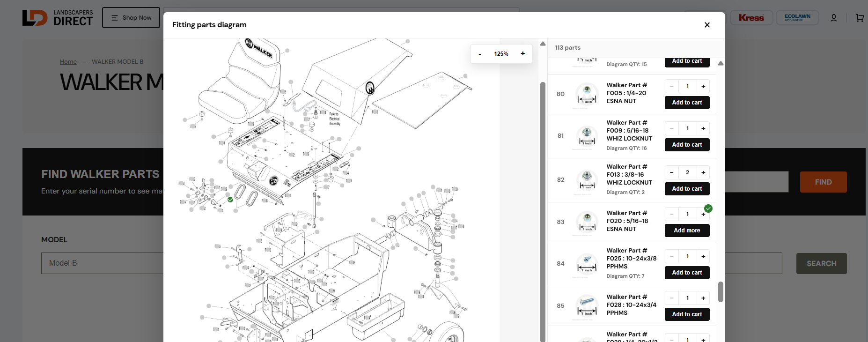The width and height of the screenshot is (868, 342).
Task: Click the parts list scrollbar thumb
Action: pos(721,292)
